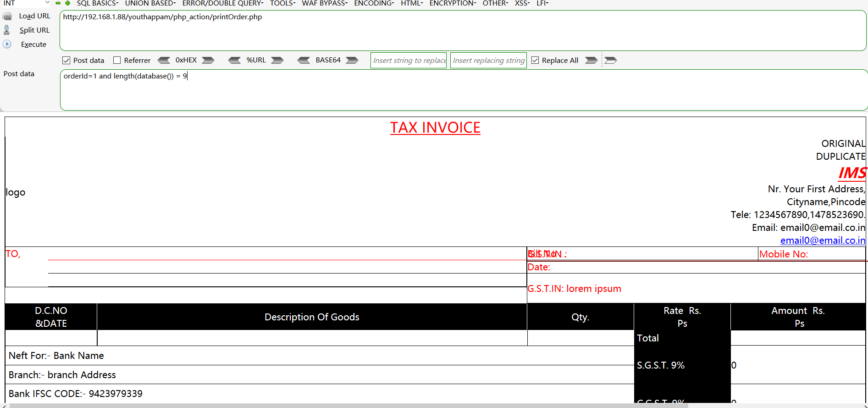The image size is (868, 408).
Task: Click in the URL input box
Action: 463,30
